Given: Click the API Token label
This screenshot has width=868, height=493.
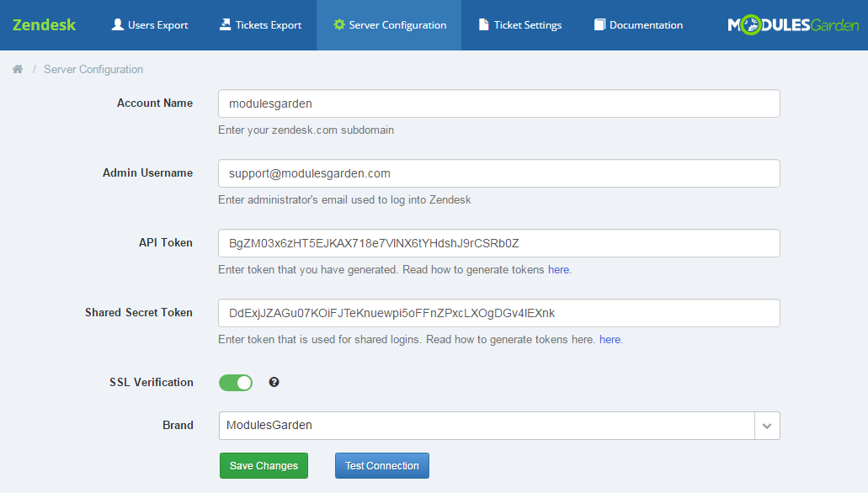Looking at the screenshot, I should pos(166,242).
